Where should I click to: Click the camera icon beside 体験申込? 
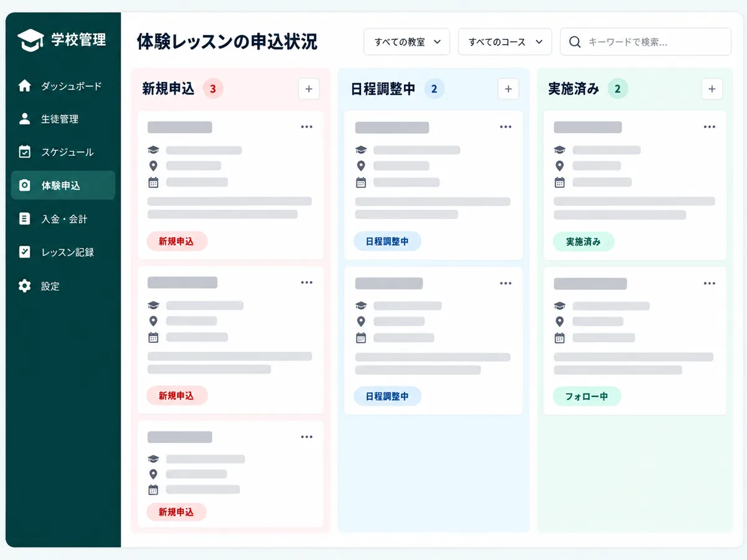(x=24, y=185)
